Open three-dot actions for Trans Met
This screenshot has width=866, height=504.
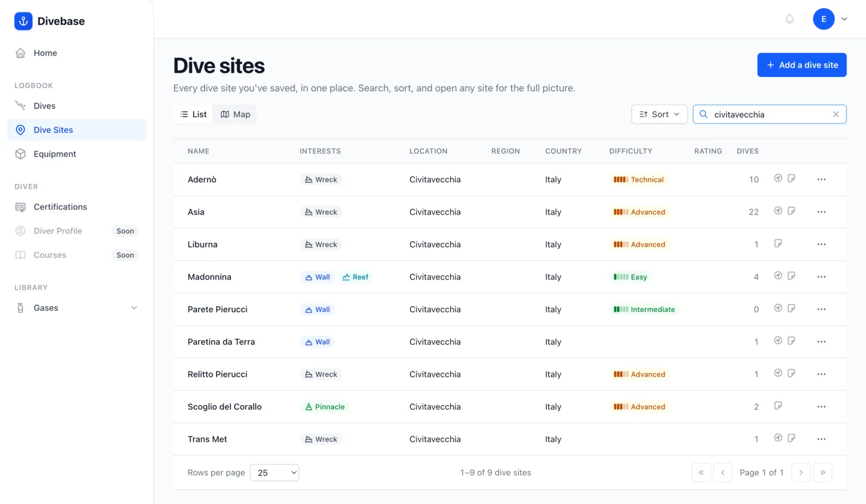pos(821,439)
